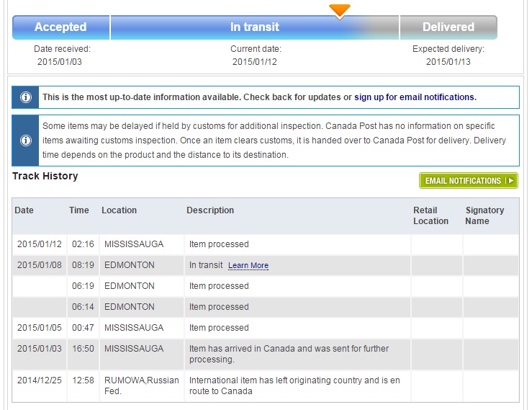The width and height of the screenshot is (532, 410).
Task: Click the orange progress marker arrow
Action: (339, 10)
